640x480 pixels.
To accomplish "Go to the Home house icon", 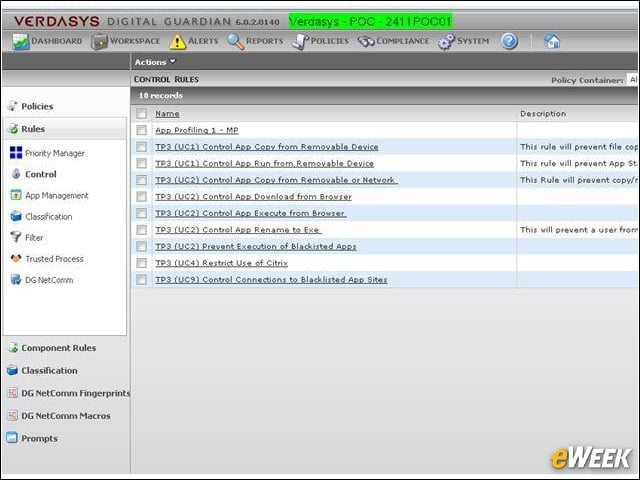I will click(x=552, y=41).
